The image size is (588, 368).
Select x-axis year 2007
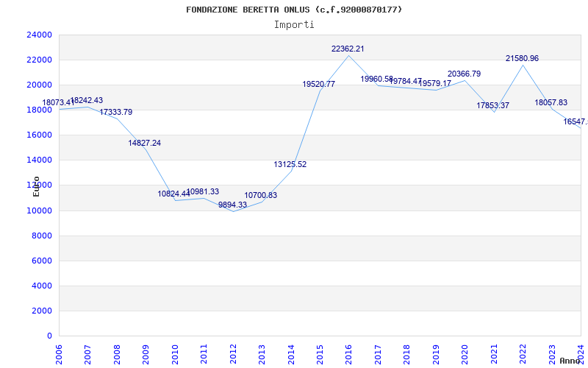[x=87, y=355]
